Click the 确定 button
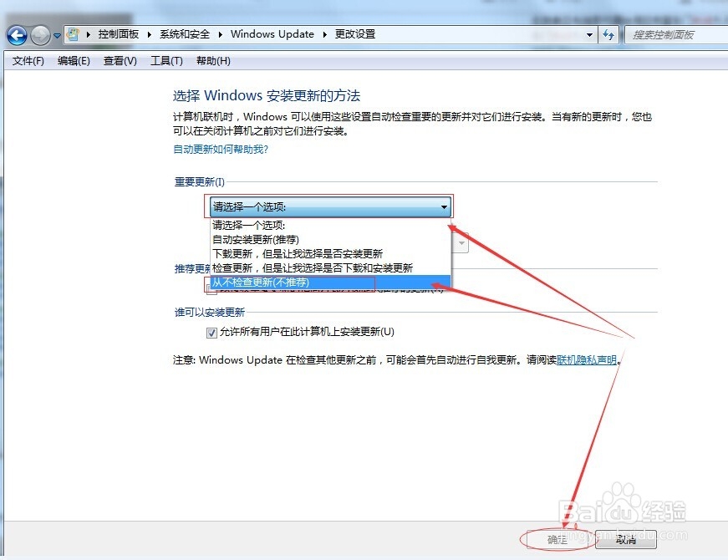The image size is (728, 560). click(x=557, y=540)
